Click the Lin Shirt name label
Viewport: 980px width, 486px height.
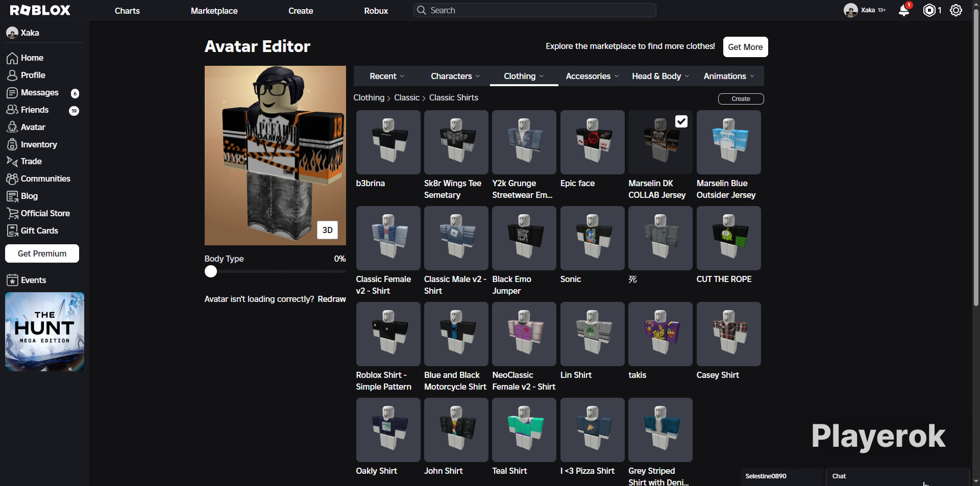[576, 375]
